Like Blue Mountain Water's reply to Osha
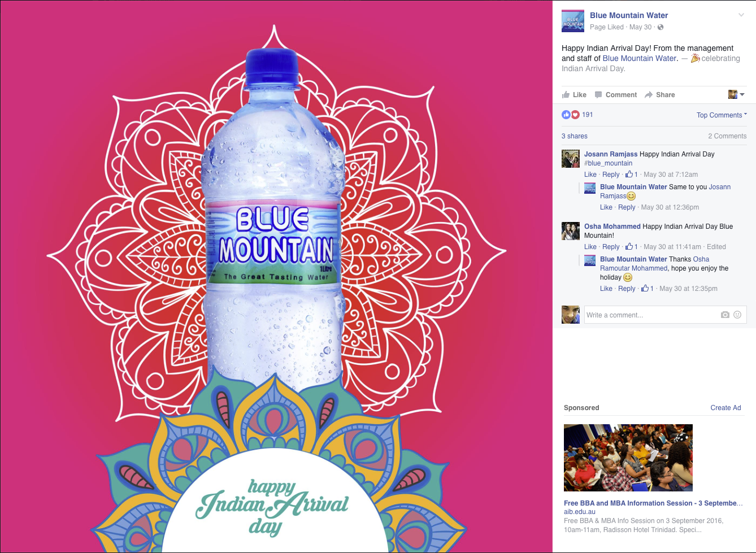This screenshot has height=553, width=756. 606,289
